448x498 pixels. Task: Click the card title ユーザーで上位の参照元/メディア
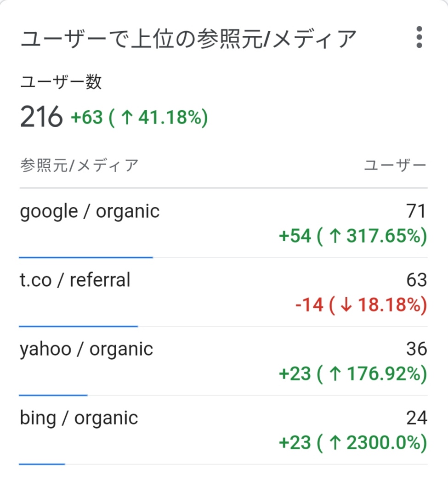pyautogui.click(x=188, y=39)
